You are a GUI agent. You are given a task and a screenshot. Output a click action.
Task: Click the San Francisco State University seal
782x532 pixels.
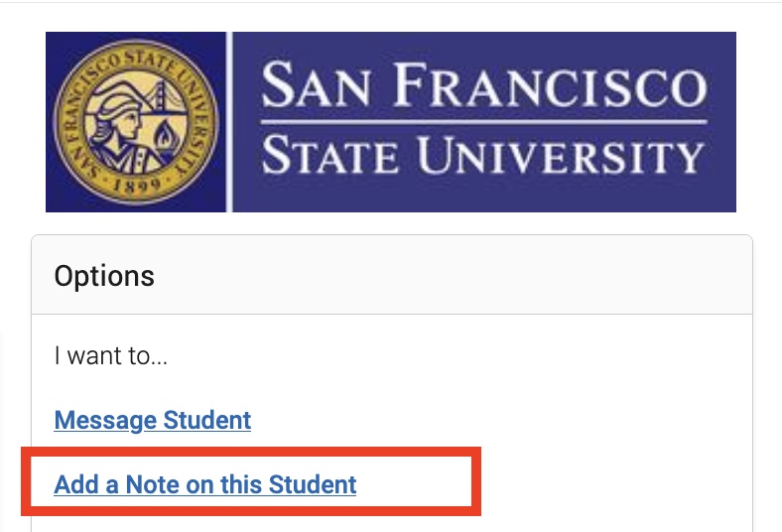[136, 122]
